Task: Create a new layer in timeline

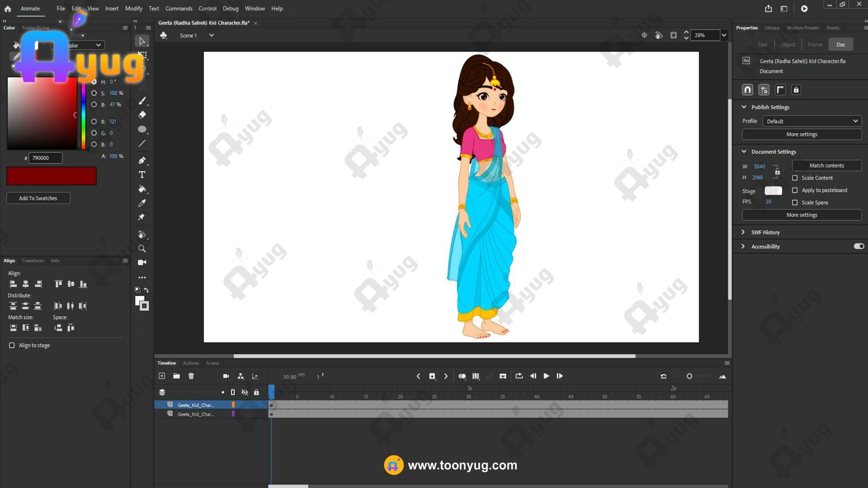Action: (162, 376)
